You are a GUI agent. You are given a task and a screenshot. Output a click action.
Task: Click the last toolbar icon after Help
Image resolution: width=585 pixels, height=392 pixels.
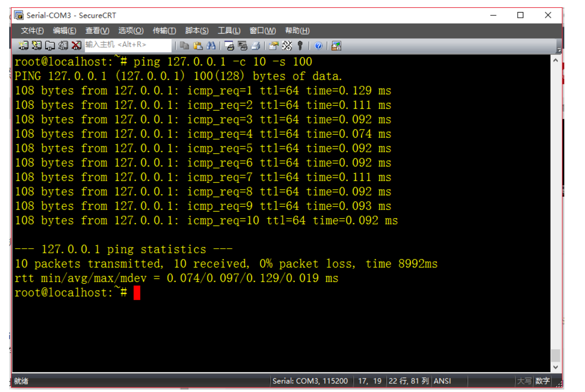click(x=336, y=46)
